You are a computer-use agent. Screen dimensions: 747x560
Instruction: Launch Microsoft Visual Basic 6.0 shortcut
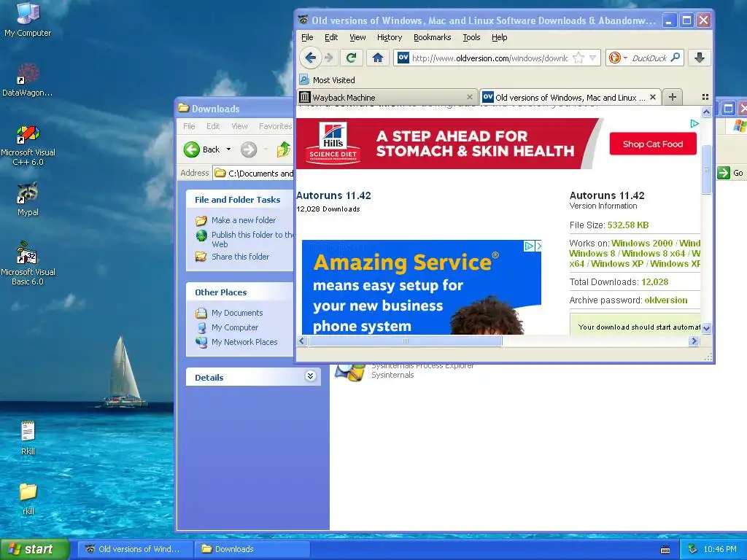(28, 263)
